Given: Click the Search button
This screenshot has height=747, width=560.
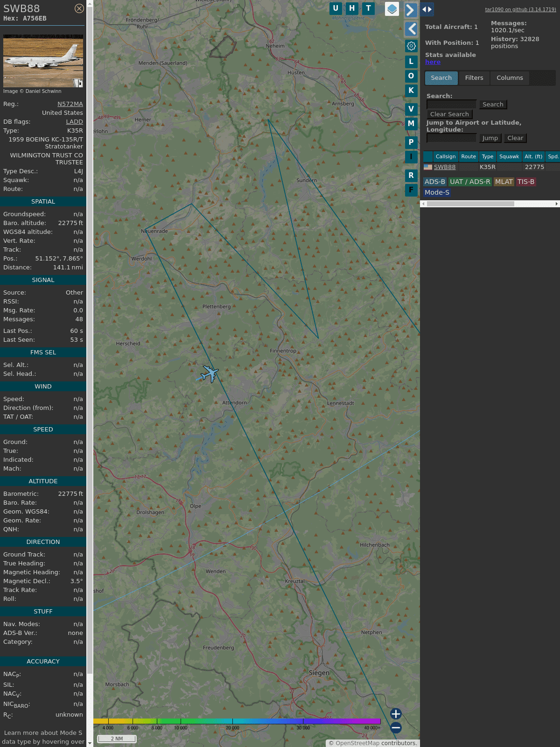Looking at the screenshot, I should pyautogui.click(x=493, y=105).
